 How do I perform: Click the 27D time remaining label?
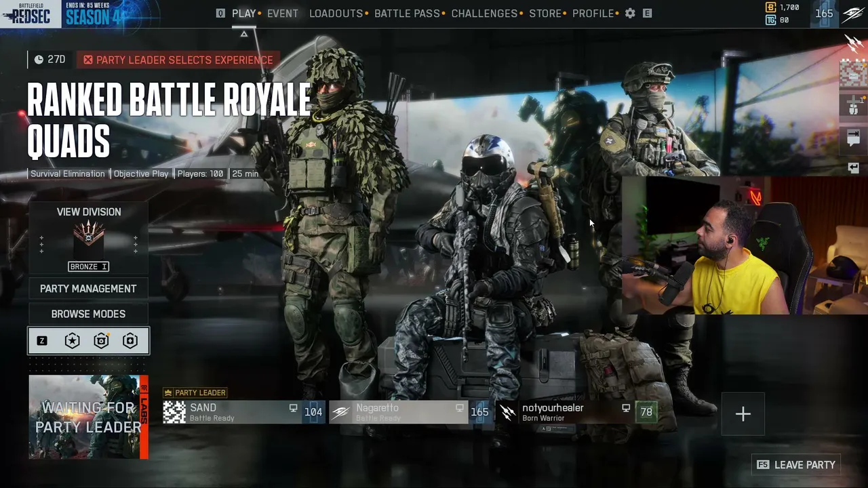(x=56, y=60)
